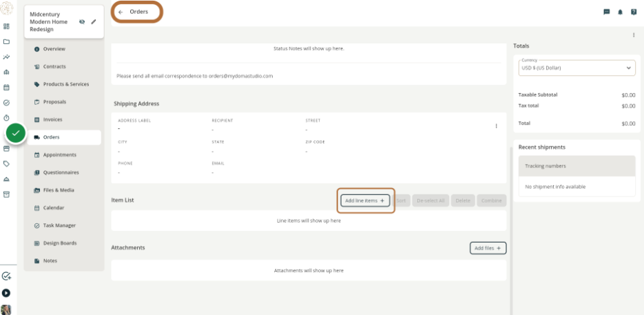Go to Contracts in project sidebar
The width and height of the screenshot is (644, 315).
coord(64,67)
